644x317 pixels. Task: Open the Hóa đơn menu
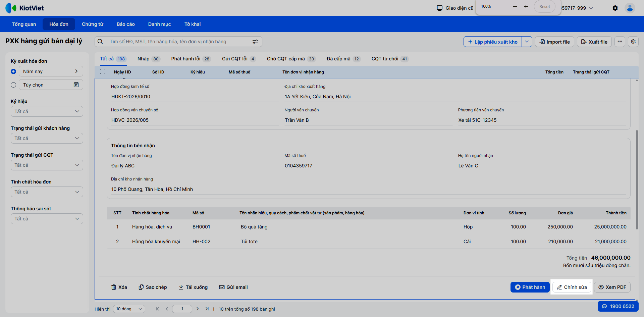coord(59,24)
